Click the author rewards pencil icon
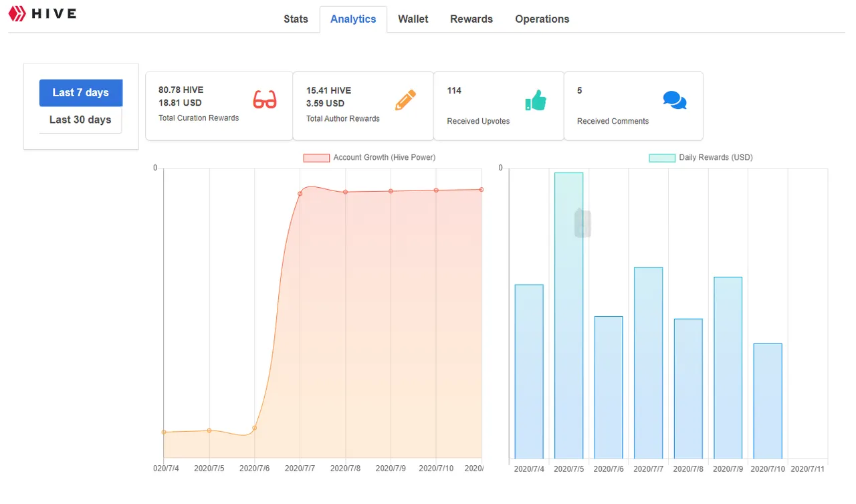Viewport: 856px width, 504px height. click(405, 100)
